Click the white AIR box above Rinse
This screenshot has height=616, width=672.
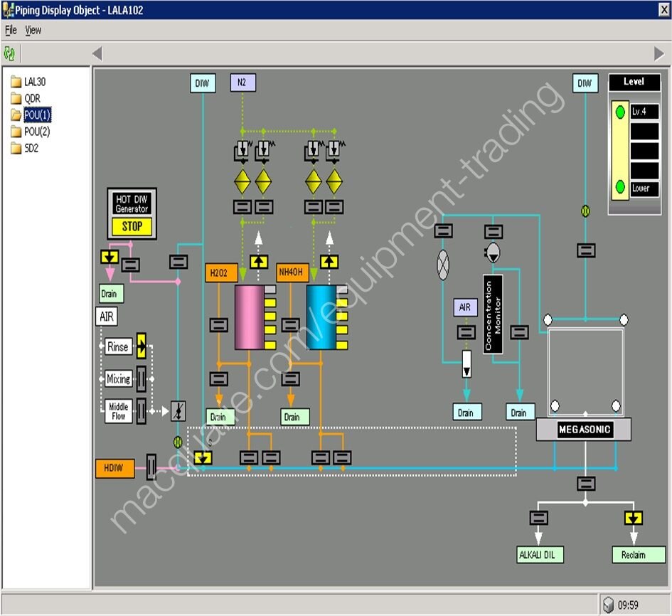(106, 317)
